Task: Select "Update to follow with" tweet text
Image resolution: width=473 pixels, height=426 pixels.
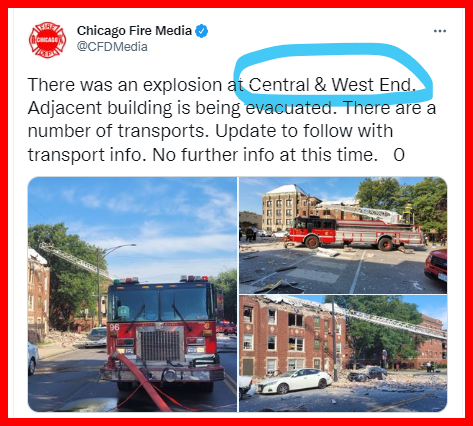Action: coord(304,131)
